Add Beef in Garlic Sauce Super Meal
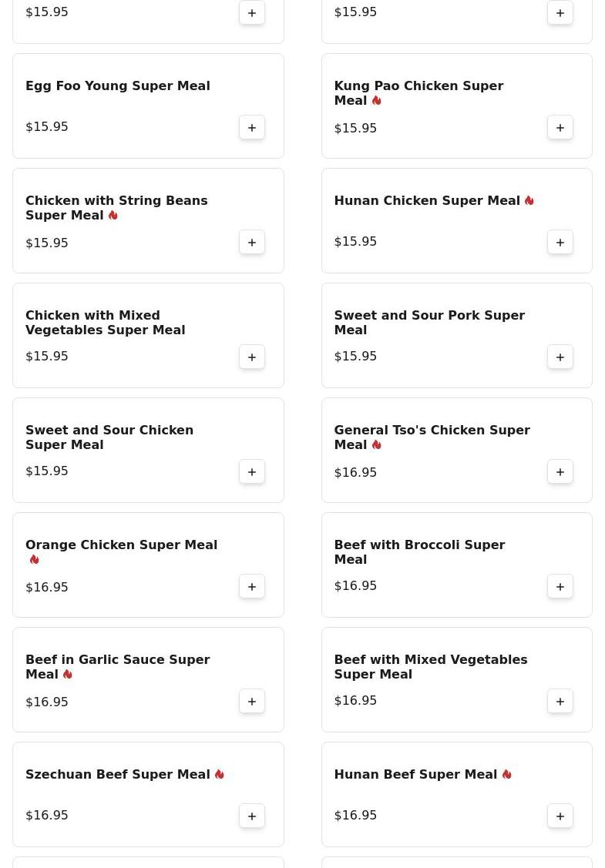This screenshot has height=868, width=605. [252, 701]
